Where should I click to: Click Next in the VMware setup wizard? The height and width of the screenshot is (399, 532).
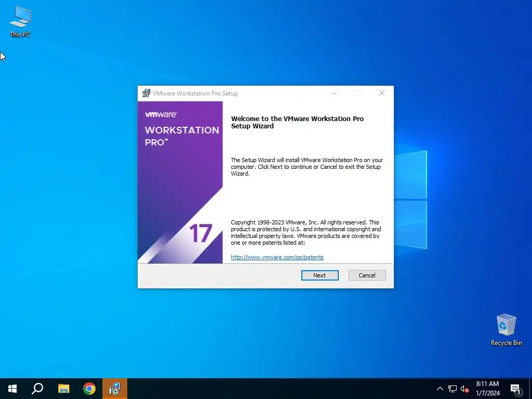point(320,275)
